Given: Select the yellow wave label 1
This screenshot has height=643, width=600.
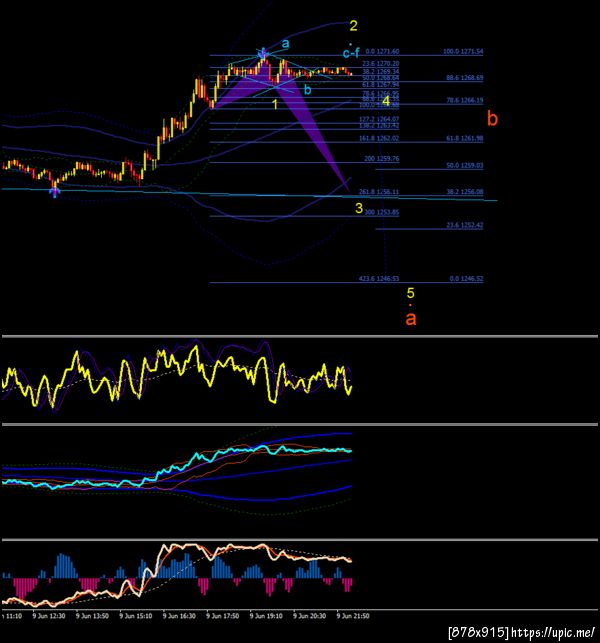Looking at the screenshot, I should [x=275, y=104].
